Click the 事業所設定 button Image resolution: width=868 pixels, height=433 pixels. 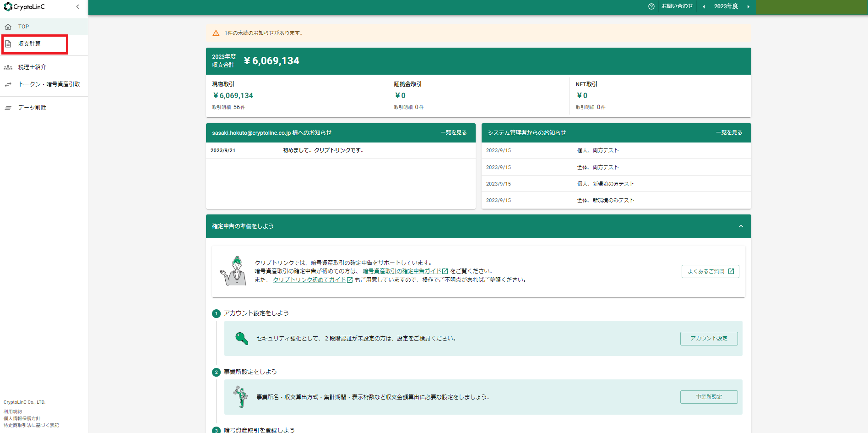709,397
